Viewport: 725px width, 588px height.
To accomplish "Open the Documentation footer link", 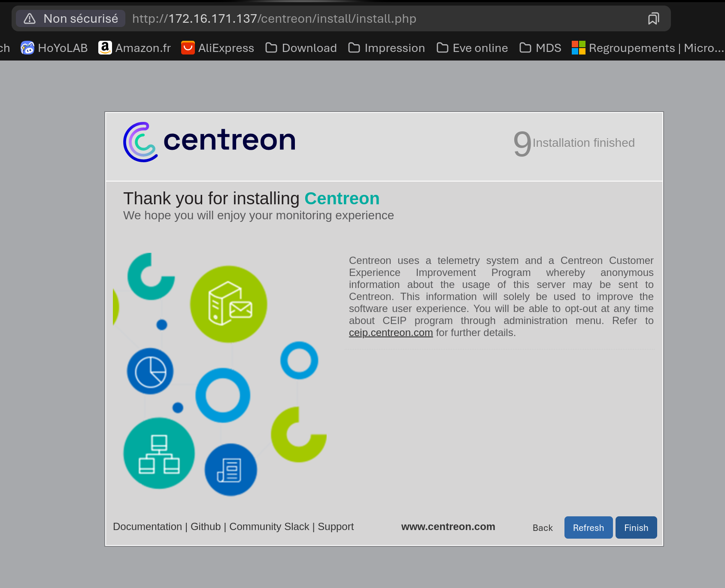I will coord(147,527).
